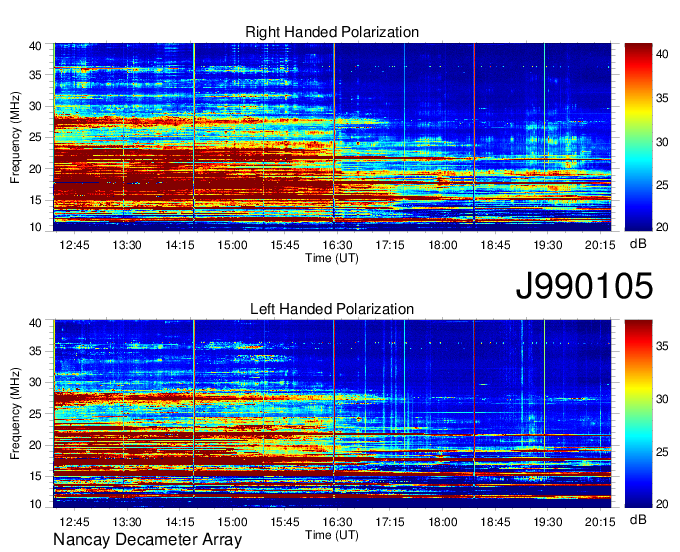Screen dimensions: 680x552
Task: Click the 18:00 tick under left-handed plot
Action: [x=443, y=522]
